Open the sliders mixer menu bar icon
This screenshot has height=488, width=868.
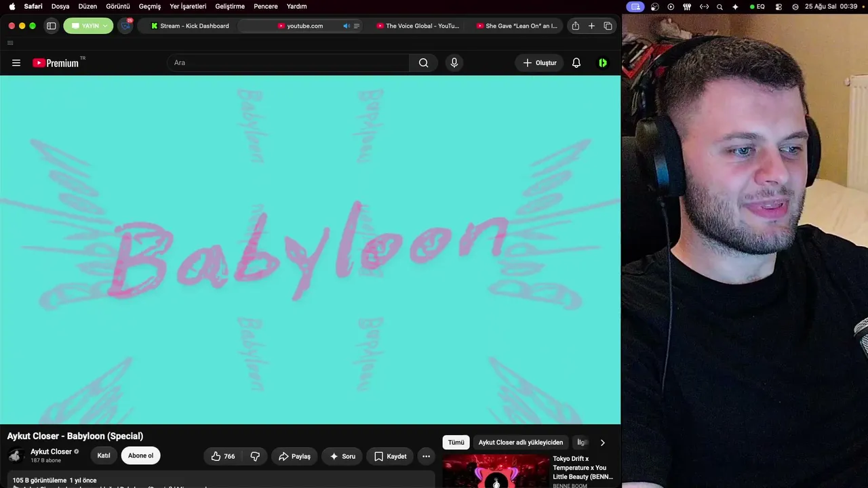[x=687, y=6]
